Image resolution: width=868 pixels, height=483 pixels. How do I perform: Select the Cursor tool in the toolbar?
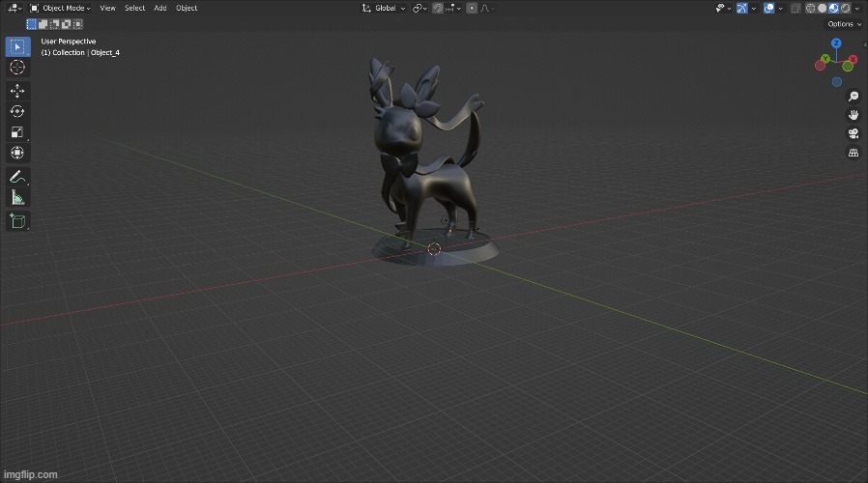coord(17,68)
